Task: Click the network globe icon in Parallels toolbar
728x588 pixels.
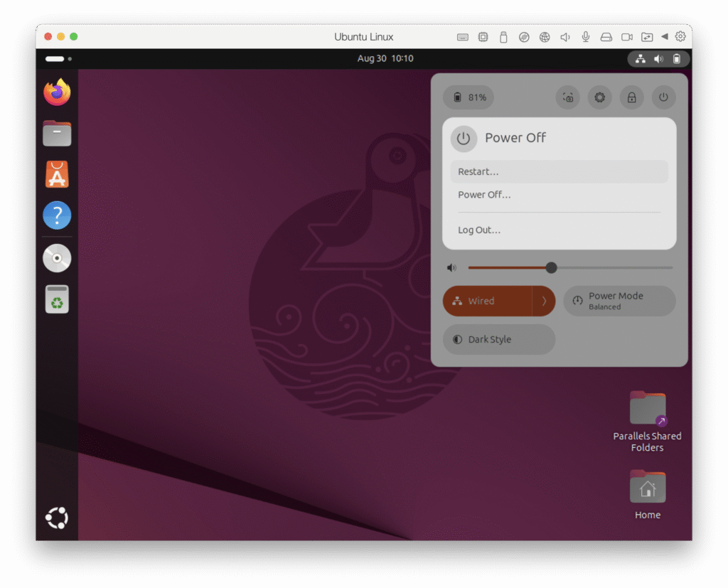Action: [x=545, y=37]
